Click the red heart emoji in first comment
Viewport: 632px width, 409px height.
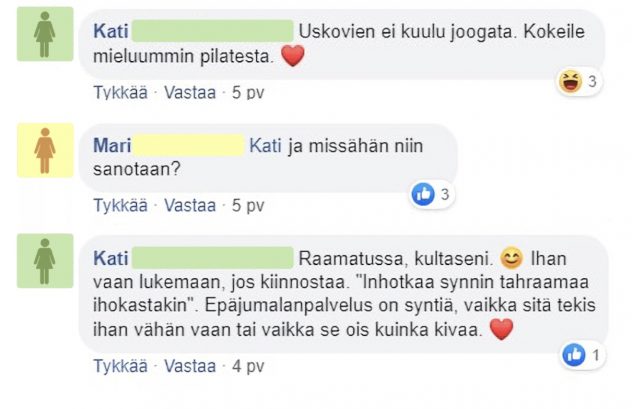point(292,58)
